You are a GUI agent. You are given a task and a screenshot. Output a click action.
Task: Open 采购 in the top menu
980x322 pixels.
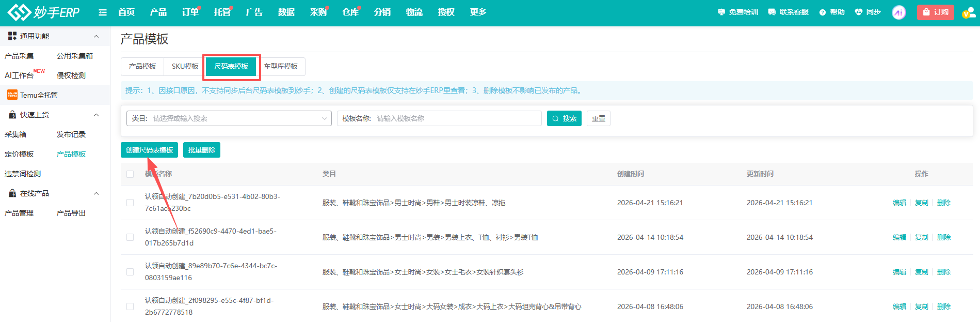coord(318,12)
